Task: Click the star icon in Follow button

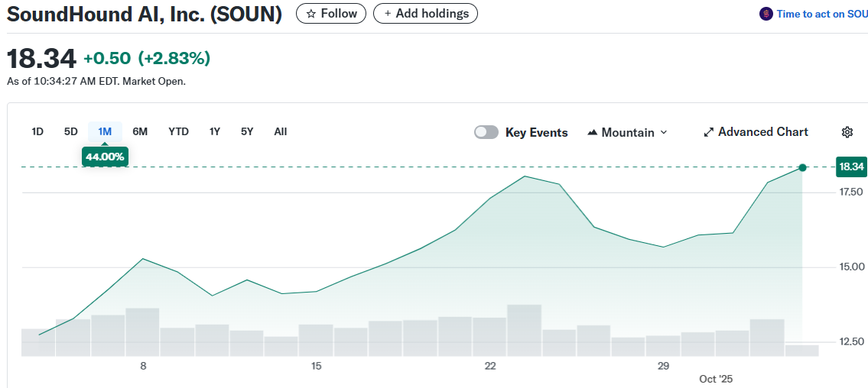Action: click(310, 14)
